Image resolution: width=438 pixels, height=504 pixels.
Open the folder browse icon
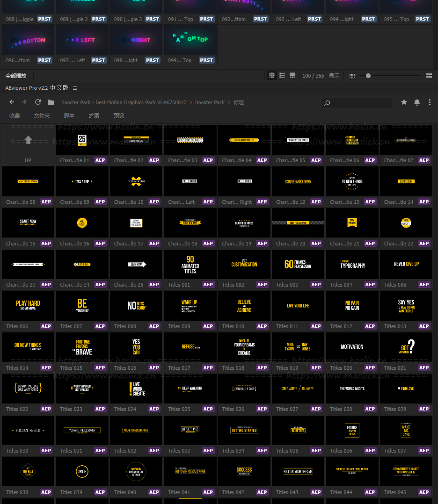51,102
